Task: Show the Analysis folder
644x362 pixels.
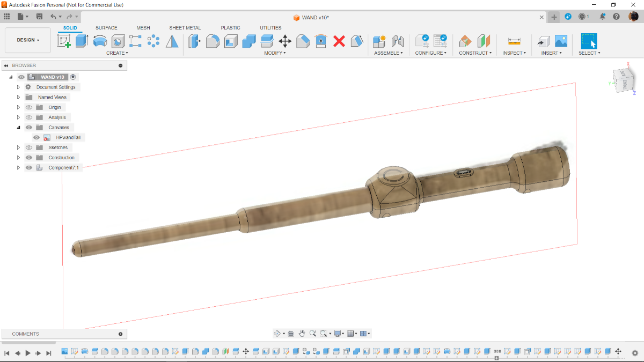Action: [29, 117]
